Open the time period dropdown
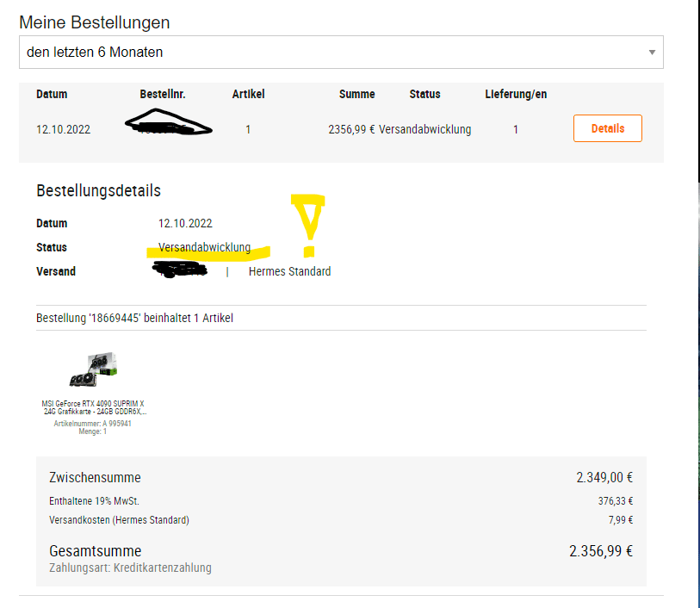This screenshot has width=700, height=608. point(341,52)
